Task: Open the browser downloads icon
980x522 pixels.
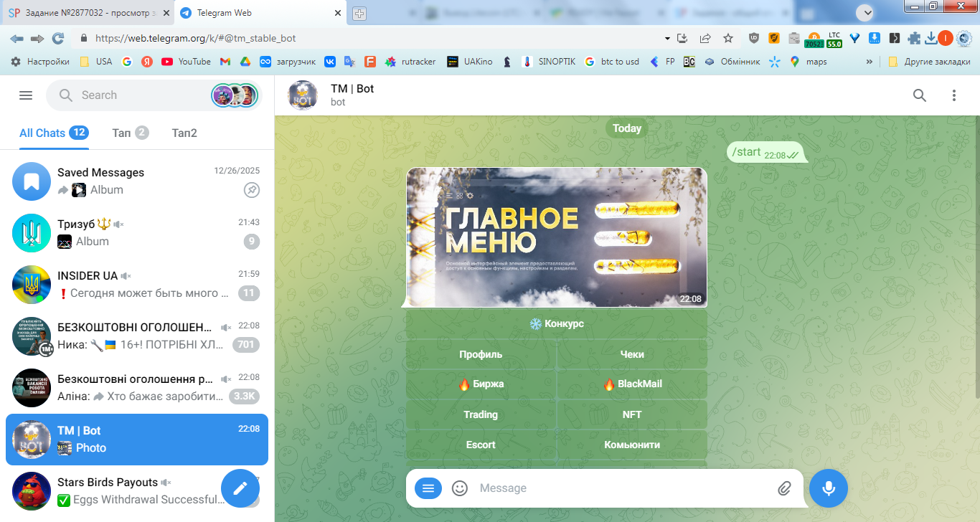Action: pyautogui.click(x=930, y=39)
